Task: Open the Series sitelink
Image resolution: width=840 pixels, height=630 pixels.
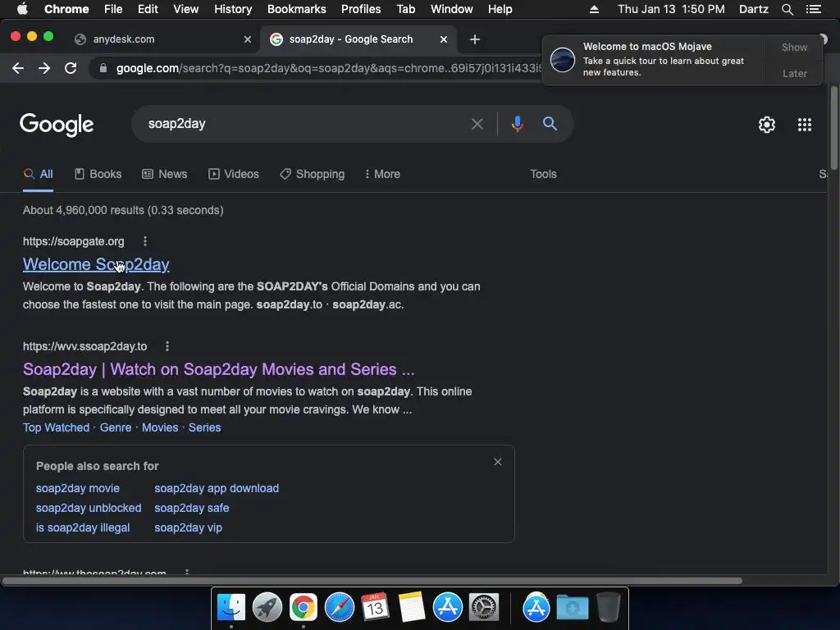Action: (204, 427)
